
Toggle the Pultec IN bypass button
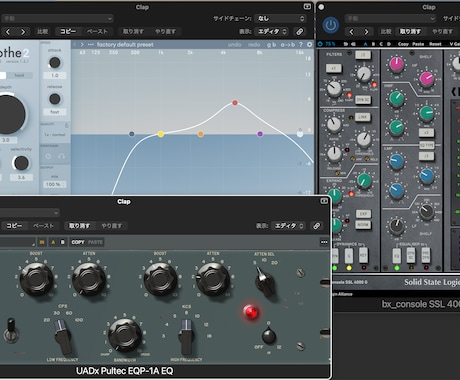point(42,242)
